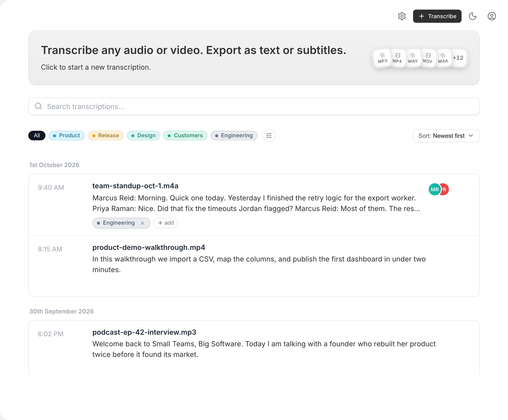Click the search magnifier icon
The width and height of the screenshot is (508, 420).
point(38,106)
